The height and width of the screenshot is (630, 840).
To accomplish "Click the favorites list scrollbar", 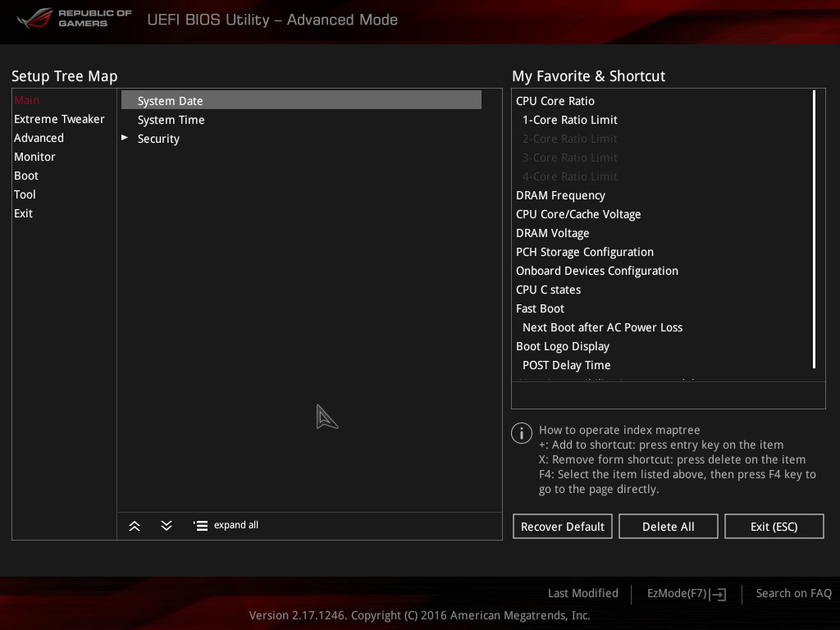I will point(815,230).
